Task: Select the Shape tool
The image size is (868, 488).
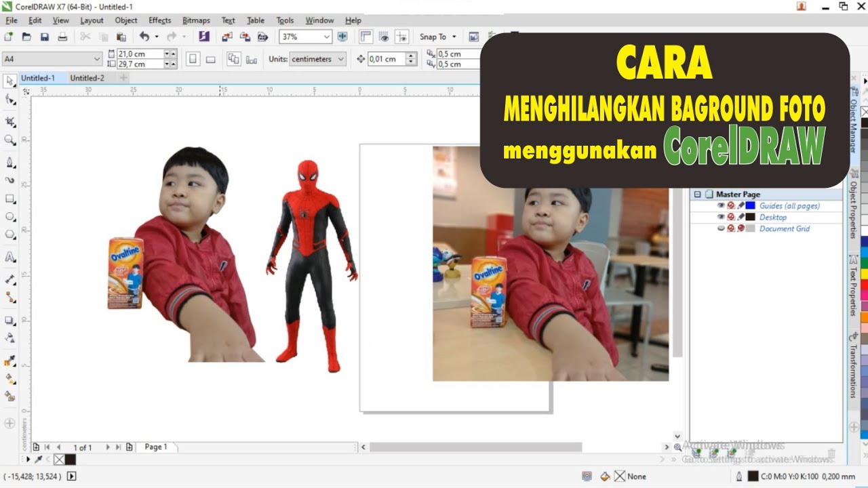Action: click(10, 100)
